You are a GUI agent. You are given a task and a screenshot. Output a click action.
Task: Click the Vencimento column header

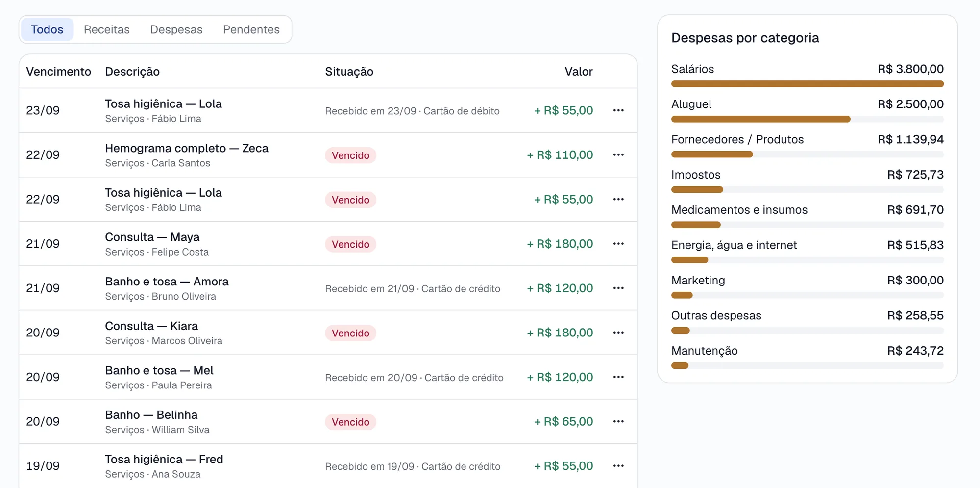59,72
